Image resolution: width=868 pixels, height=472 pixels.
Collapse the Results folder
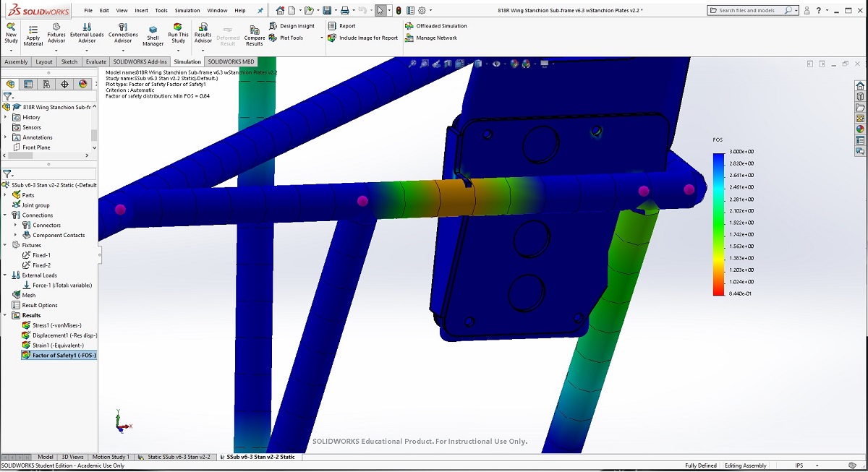click(6, 315)
